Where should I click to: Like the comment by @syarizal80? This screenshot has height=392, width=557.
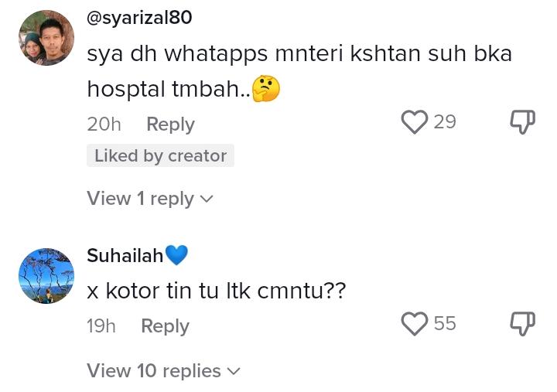pos(415,122)
